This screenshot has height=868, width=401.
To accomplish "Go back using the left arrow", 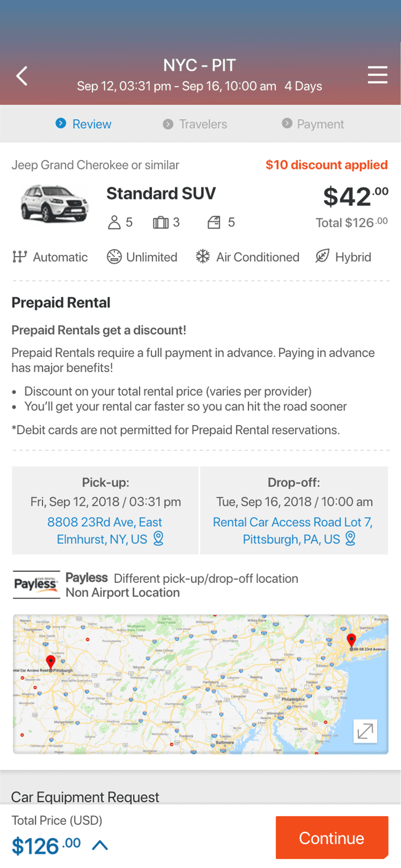I will click(22, 76).
